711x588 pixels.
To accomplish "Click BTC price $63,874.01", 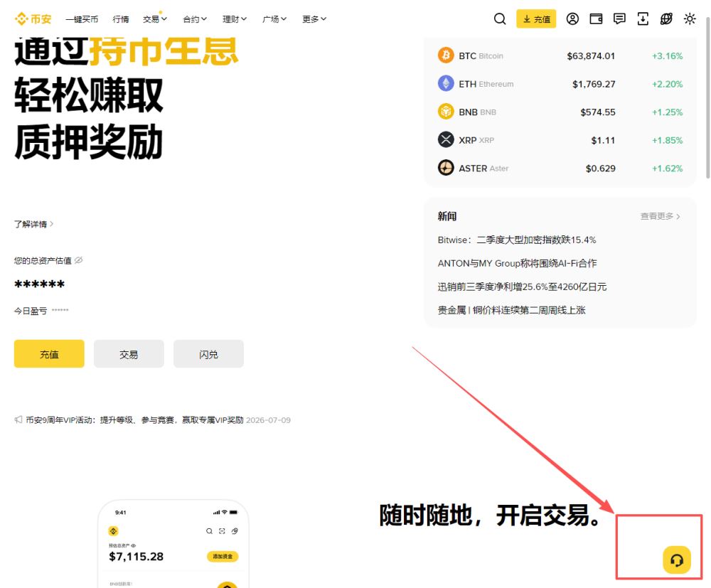I will 591,55.
